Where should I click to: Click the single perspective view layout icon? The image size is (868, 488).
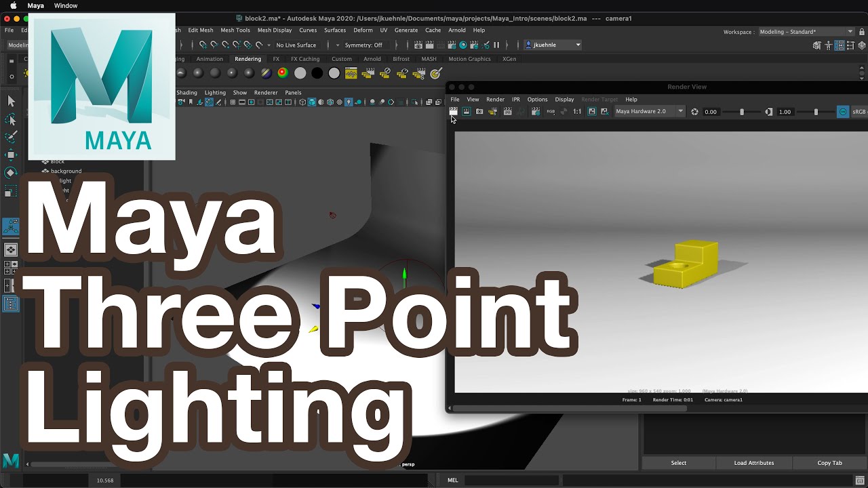pos(11,250)
